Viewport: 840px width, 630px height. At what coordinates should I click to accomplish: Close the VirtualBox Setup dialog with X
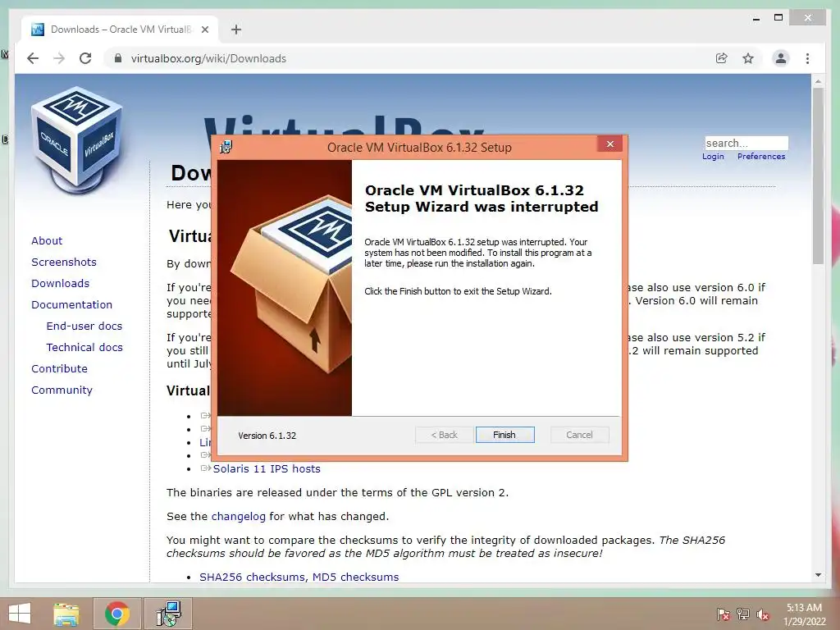(x=609, y=144)
